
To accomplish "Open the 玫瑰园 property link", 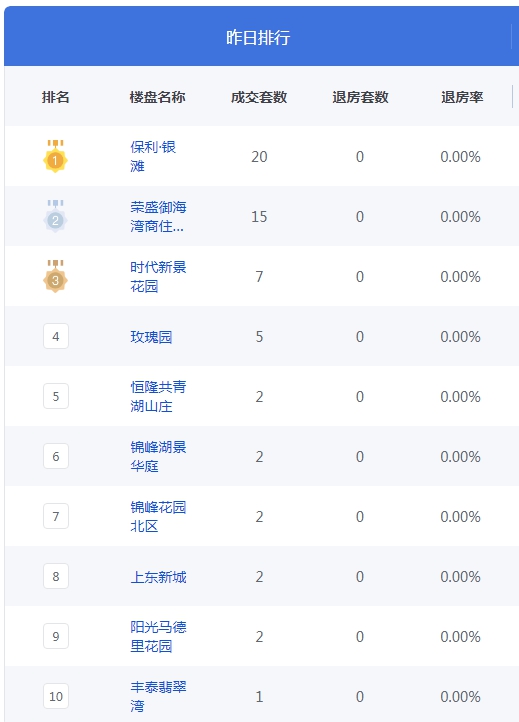I will (151, 337).
